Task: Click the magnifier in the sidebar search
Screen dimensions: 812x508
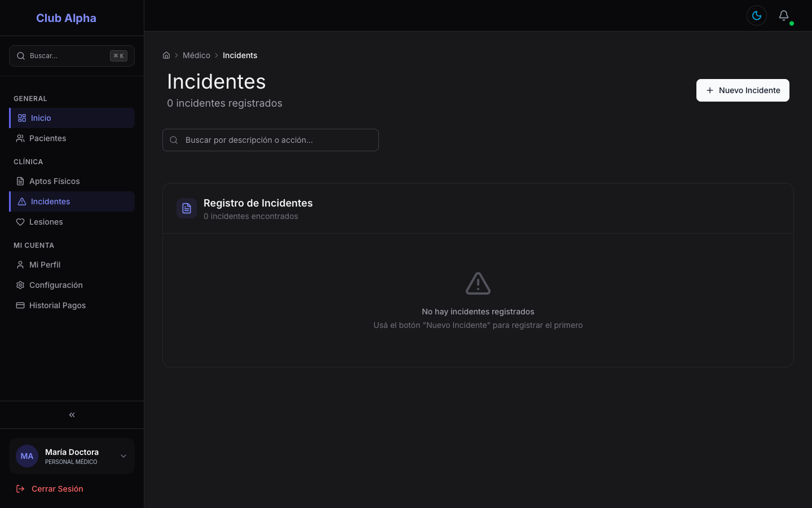Action: pos(21,56)
